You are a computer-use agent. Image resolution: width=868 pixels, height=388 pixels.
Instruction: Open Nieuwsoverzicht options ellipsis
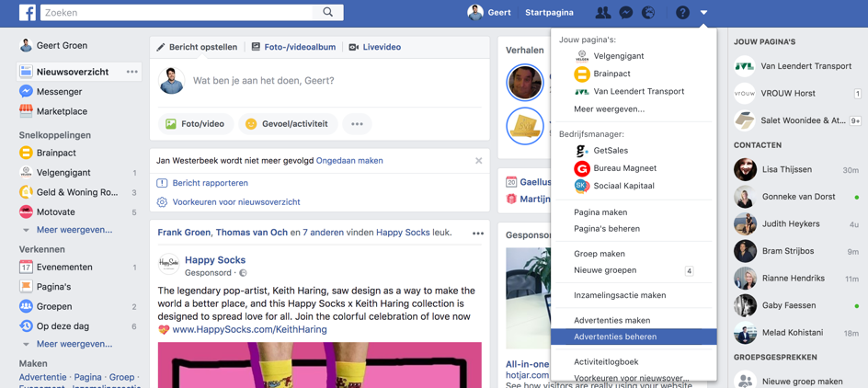(131, 72)
